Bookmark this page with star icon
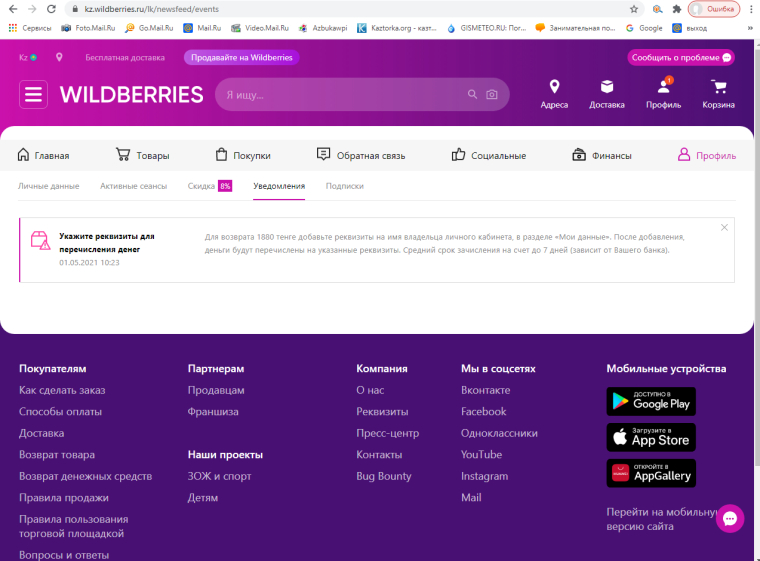The height and width of the screenshot is (561, 760). [634, 8]
